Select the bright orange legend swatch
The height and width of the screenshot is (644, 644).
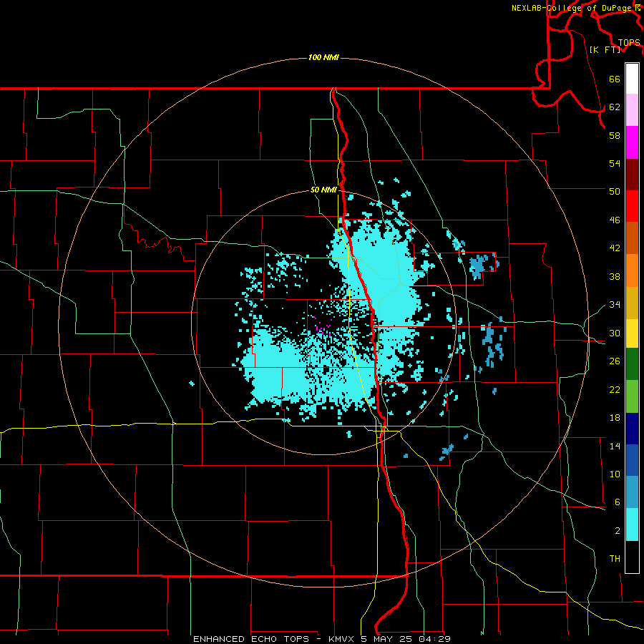click(632, 270)
